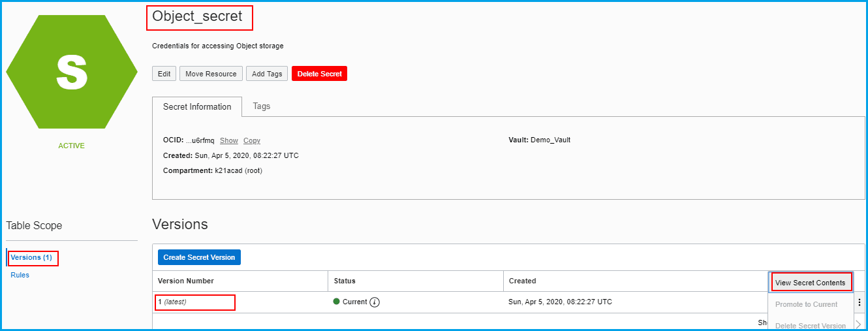
Task: Click the next page chevron below the table
Action: coord(858,324)
